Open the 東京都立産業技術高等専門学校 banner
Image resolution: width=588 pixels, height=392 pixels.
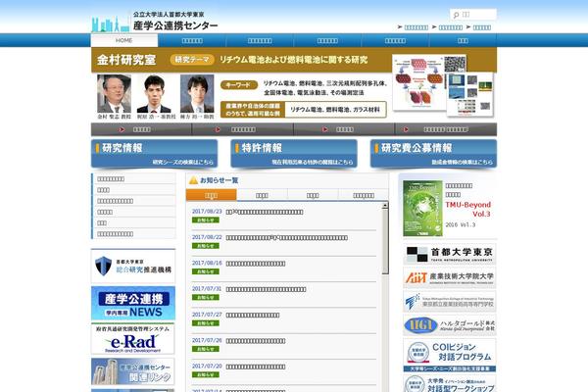[450, 302]
